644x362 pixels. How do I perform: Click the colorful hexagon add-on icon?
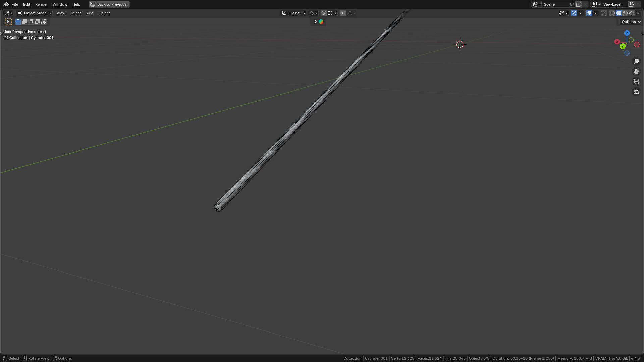coord(321,22)
